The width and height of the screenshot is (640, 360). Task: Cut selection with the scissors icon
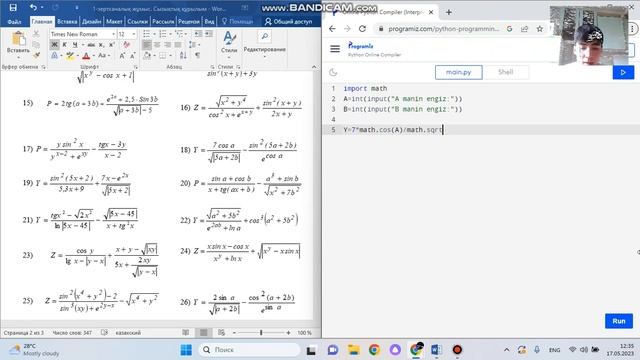[x=36, y=34]
